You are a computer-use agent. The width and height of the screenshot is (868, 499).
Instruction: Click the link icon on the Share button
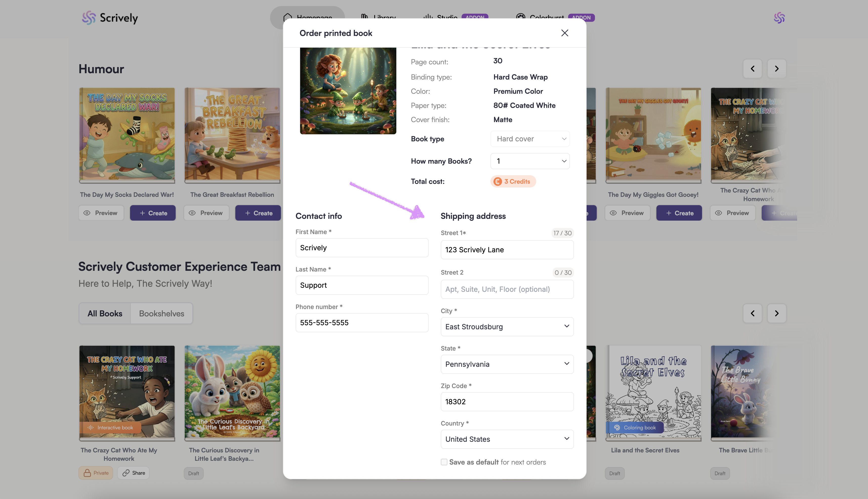126,473
